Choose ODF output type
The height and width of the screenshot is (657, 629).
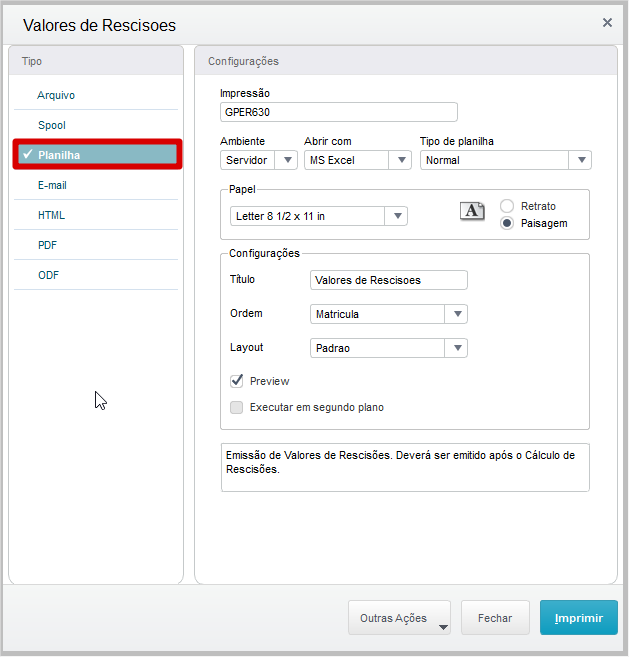coord(96,275)
